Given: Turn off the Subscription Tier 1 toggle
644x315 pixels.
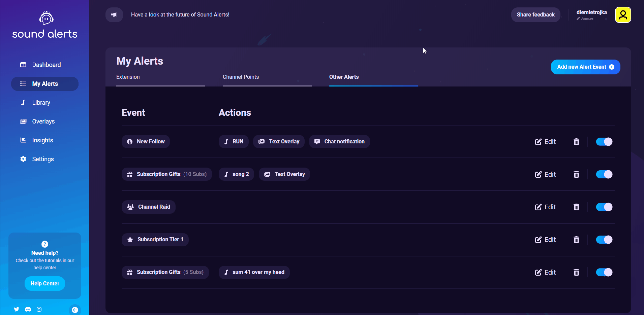Looking at the screenshot, I should 604,240.
